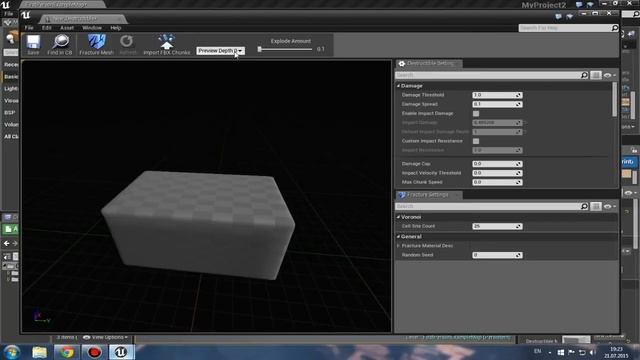Click the back arrow in content browser

[7, 243]
